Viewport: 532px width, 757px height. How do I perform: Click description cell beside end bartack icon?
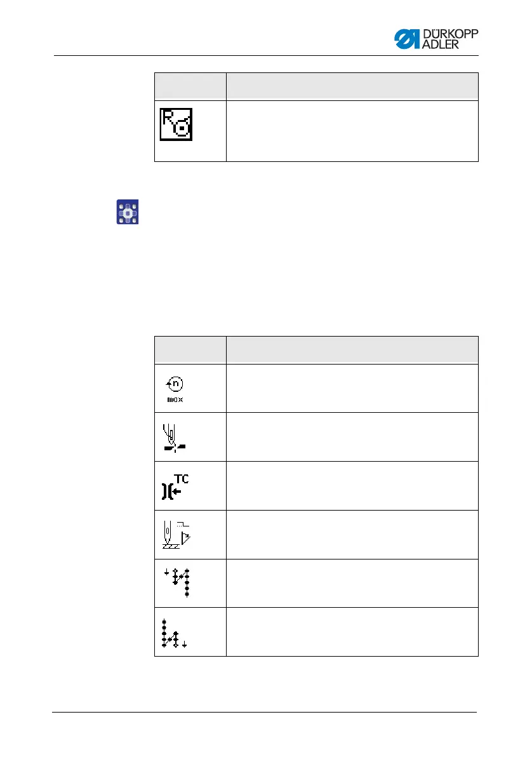pos(352,632)
